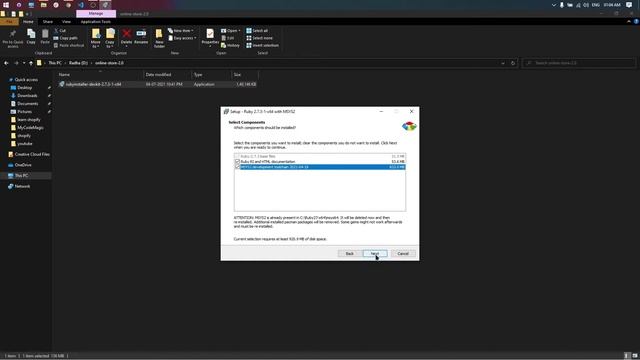The height and width of the screenshot is (360, 640).
Task: Switch to the Home ribbon tab
Action: point(28,22)
